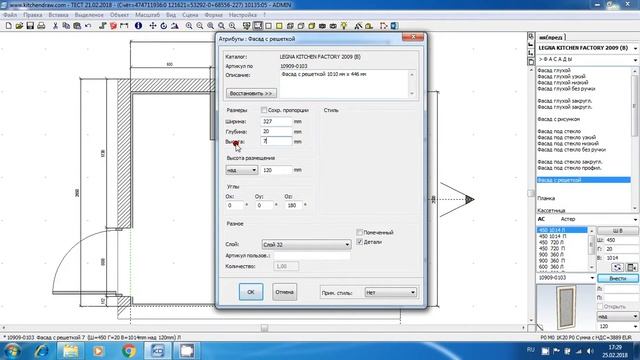Click the 'Ш В' button in side panel
The width and height of the screenshot is (640, 360).
[x=618, y=231]
